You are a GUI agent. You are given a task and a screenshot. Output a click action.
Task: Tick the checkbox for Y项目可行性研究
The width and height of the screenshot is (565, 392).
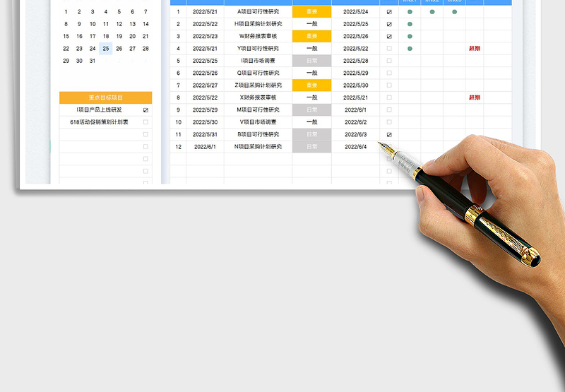pos(389,49)
